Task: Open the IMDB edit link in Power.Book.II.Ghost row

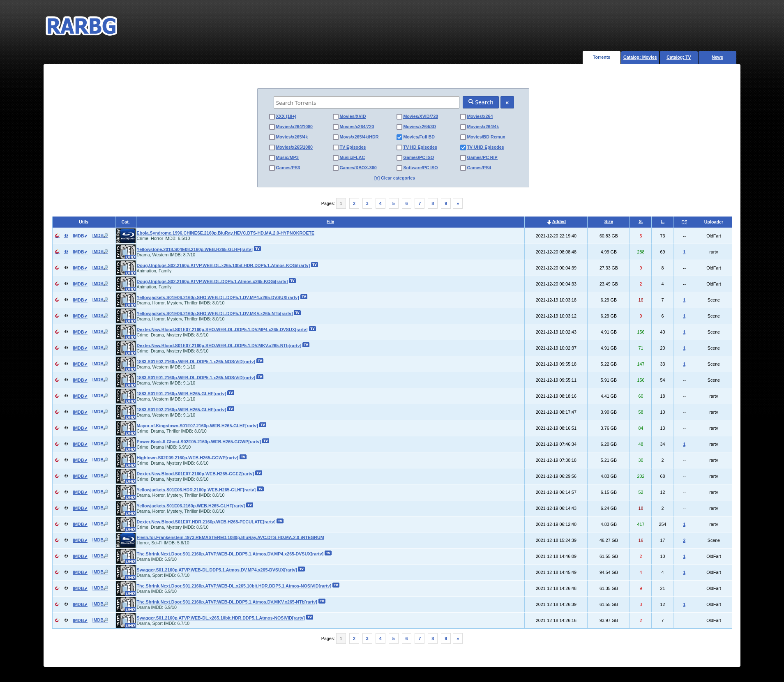Action: click(x=80, y=444)
